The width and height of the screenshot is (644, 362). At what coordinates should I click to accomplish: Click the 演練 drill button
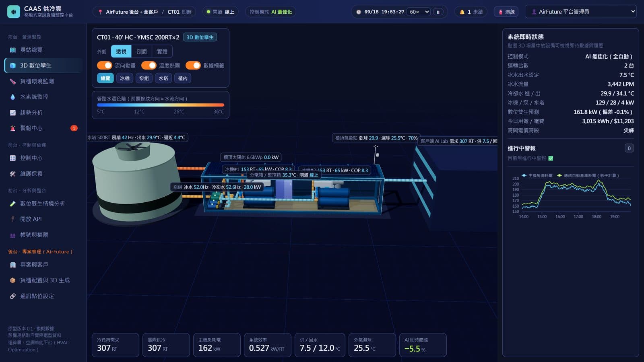click(x=506, y=12)
